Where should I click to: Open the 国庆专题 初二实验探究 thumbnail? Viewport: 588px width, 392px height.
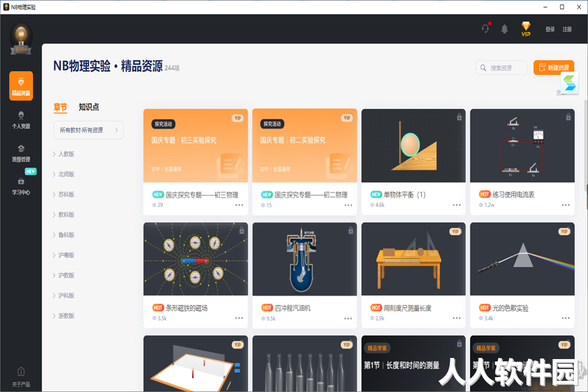click(x=305, y=146)
